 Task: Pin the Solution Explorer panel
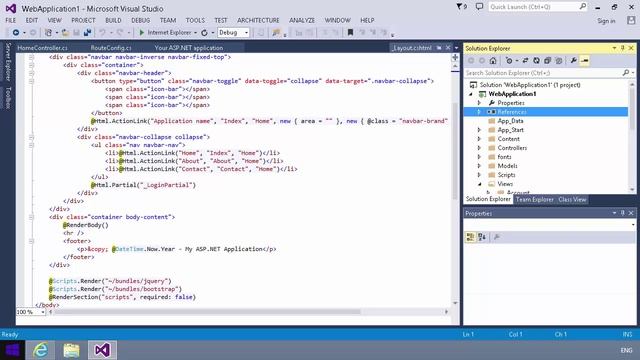(x=623, y=48)
